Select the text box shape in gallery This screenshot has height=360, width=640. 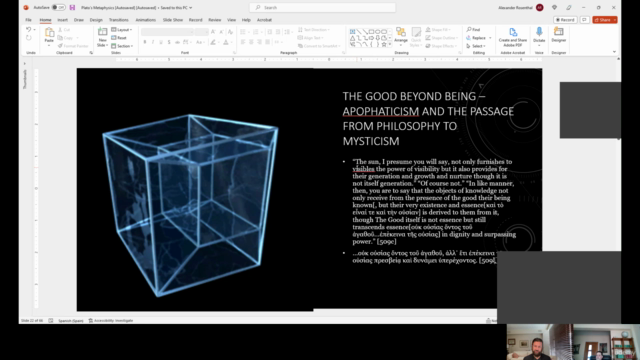pos(352,31)
